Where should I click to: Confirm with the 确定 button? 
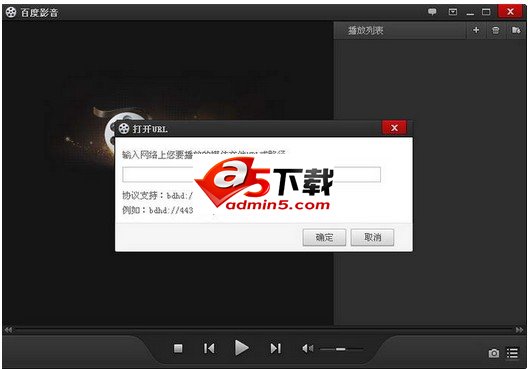pos(324,237)
